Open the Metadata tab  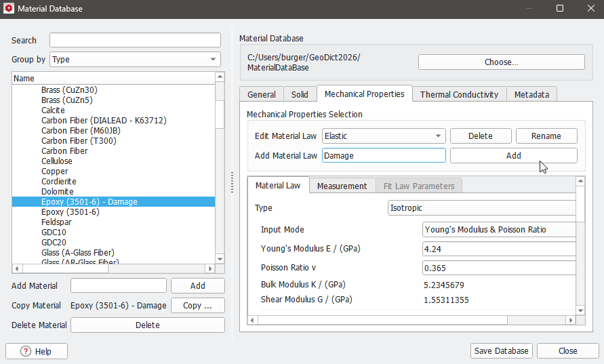click(532, 95)
